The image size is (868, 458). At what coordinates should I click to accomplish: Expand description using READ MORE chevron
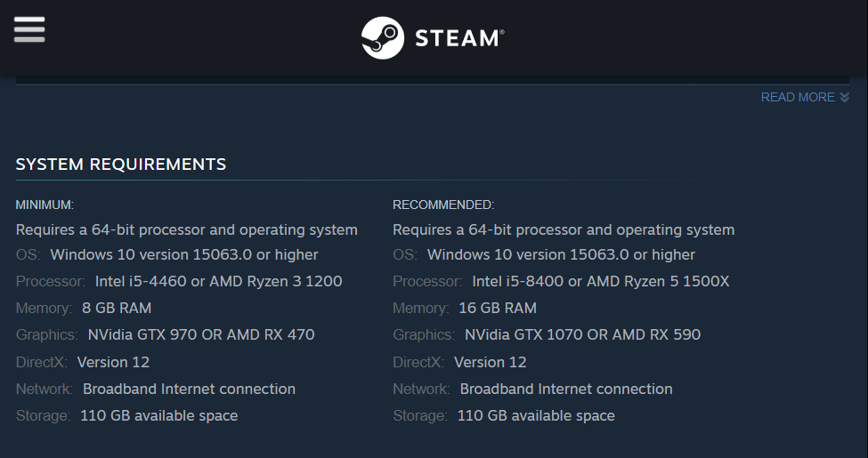pos(844,97)
